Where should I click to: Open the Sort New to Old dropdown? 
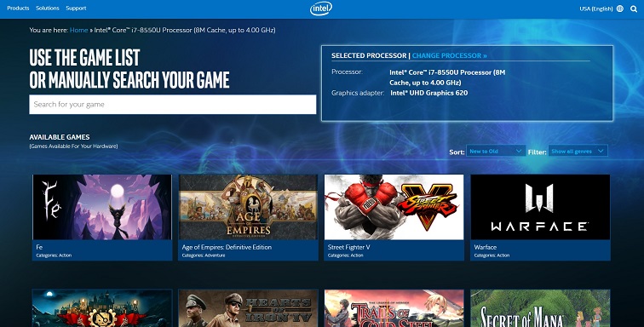(x=496, y=152)
